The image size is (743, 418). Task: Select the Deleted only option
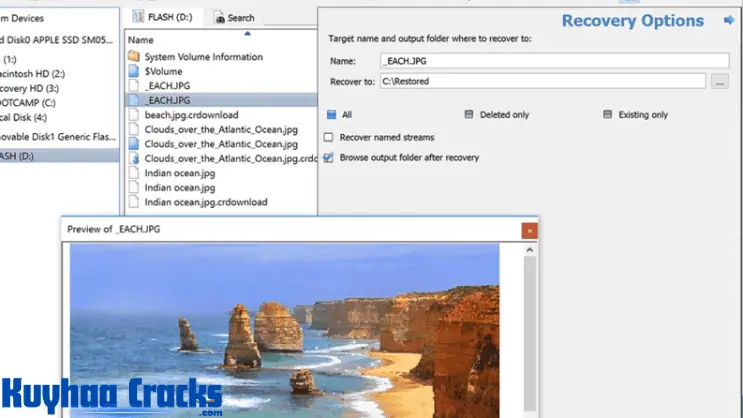click(x=469, y=115)
